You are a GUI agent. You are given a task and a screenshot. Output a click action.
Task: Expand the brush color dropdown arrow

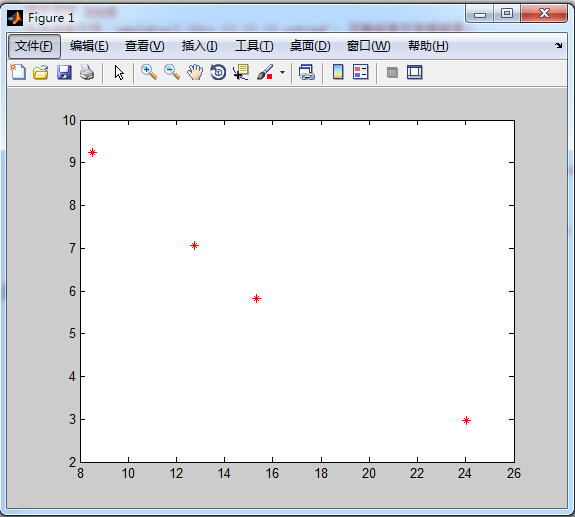[282, 73]
